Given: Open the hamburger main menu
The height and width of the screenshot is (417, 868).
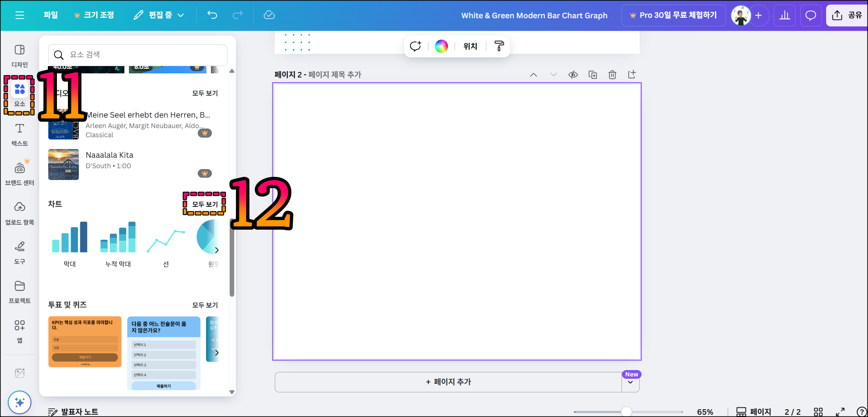Looking at the screenshot, I should [20, 15].
